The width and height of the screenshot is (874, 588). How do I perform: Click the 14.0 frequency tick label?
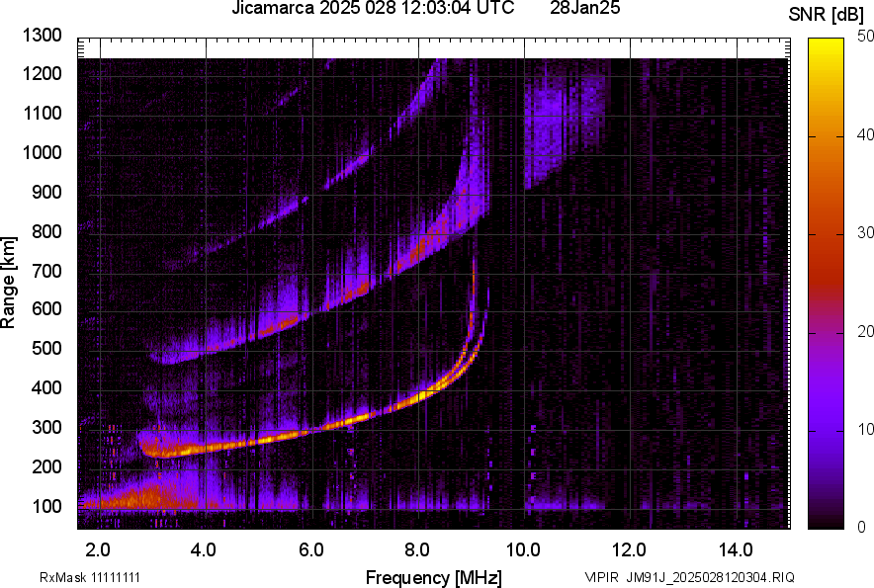tap(735, 549)
